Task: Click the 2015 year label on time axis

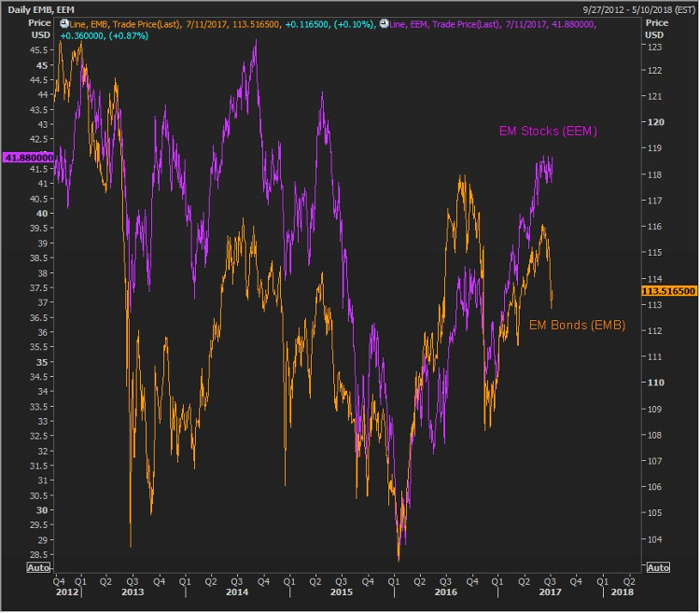Action: 342,592
